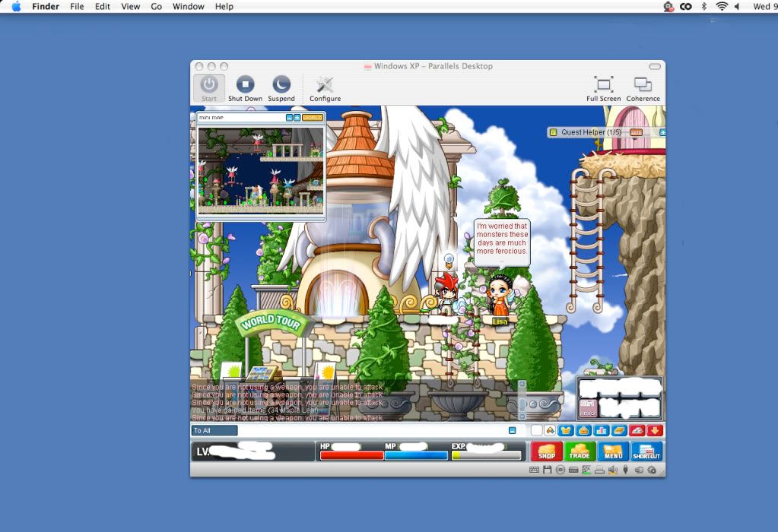Suspend the Windows XP virtual machine

tap(281, 85)
